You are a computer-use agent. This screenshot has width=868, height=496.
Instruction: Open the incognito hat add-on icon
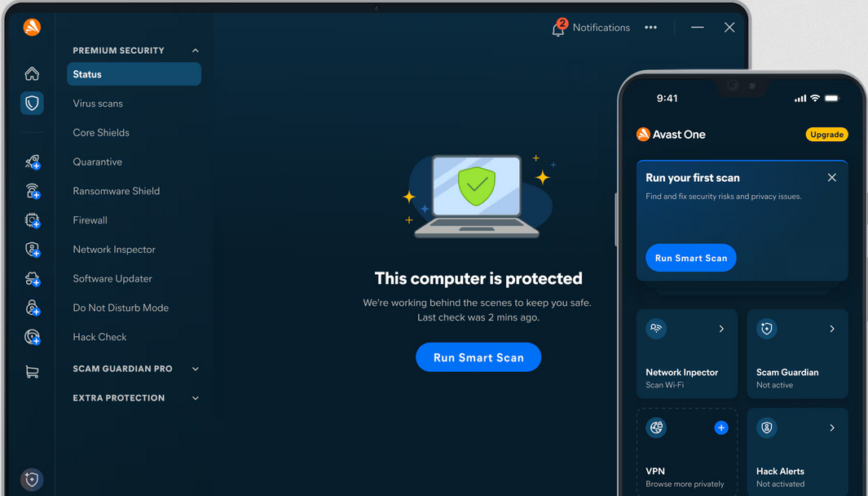click(33, 279)
